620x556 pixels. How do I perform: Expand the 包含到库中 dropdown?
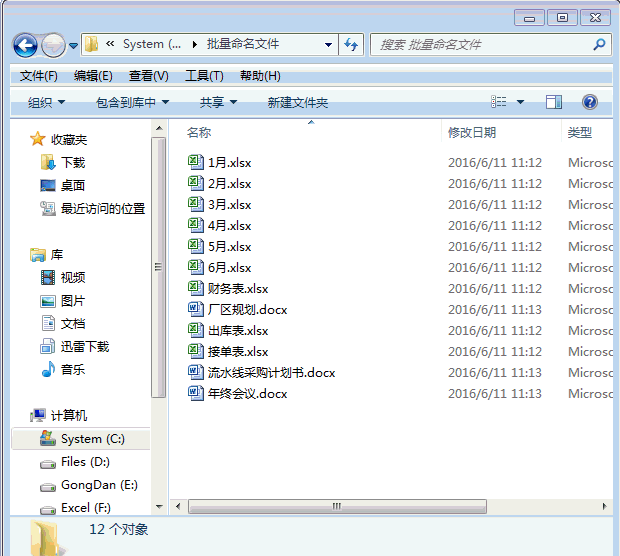(132, 103)
